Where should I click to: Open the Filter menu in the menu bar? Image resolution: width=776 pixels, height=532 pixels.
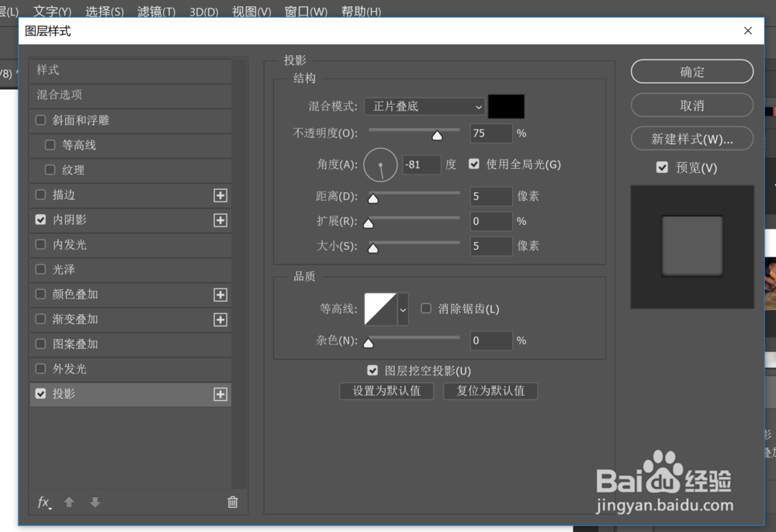(155, 11)
